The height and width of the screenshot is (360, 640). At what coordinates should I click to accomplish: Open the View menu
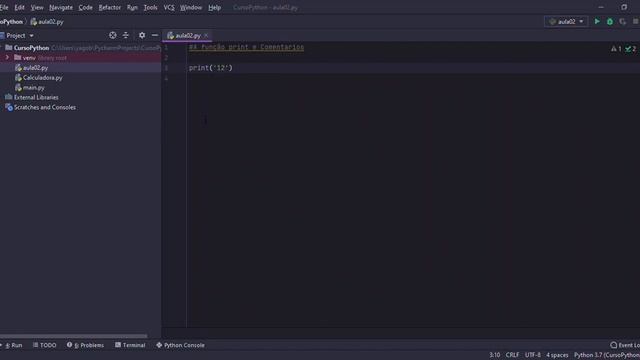(x=37, y=7)
